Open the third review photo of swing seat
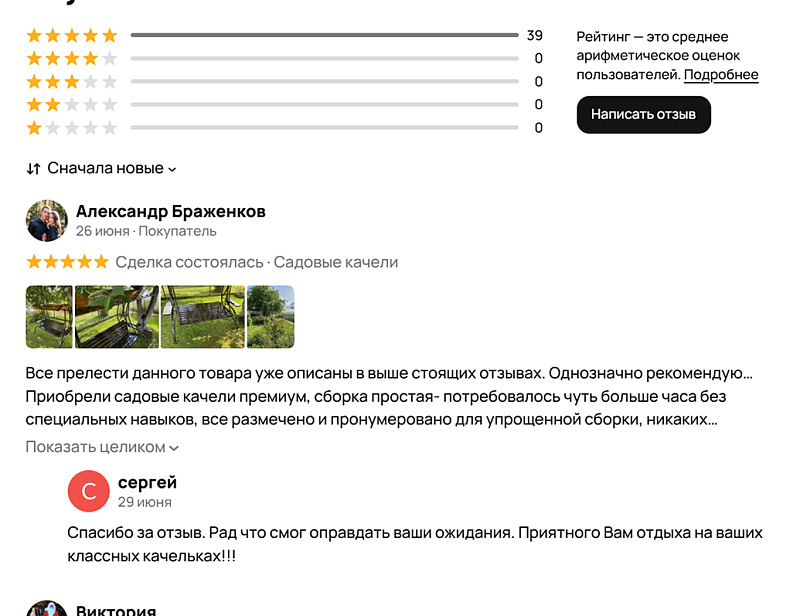Screen dimensions: 800x616 click(x=203, y=317)
